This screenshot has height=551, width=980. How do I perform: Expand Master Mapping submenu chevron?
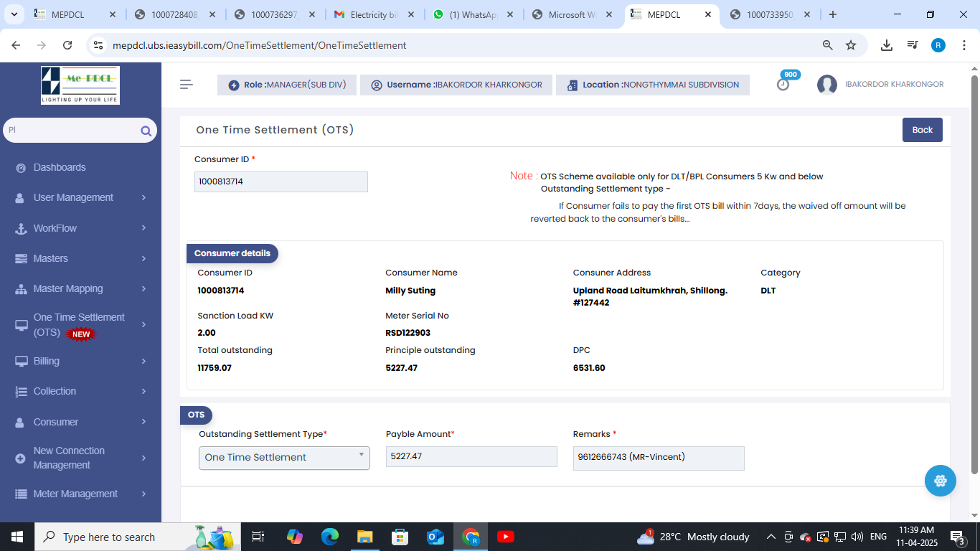click(x=143, y=288)
